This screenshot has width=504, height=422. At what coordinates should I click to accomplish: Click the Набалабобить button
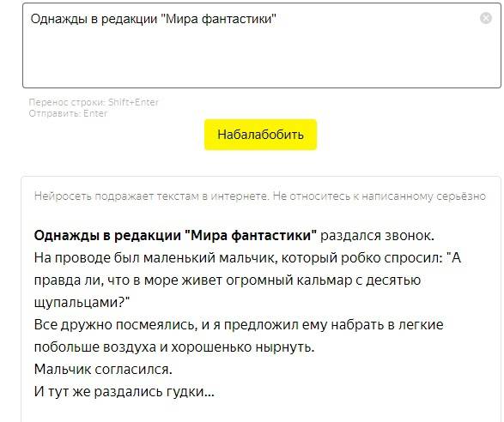click(260, 135)
